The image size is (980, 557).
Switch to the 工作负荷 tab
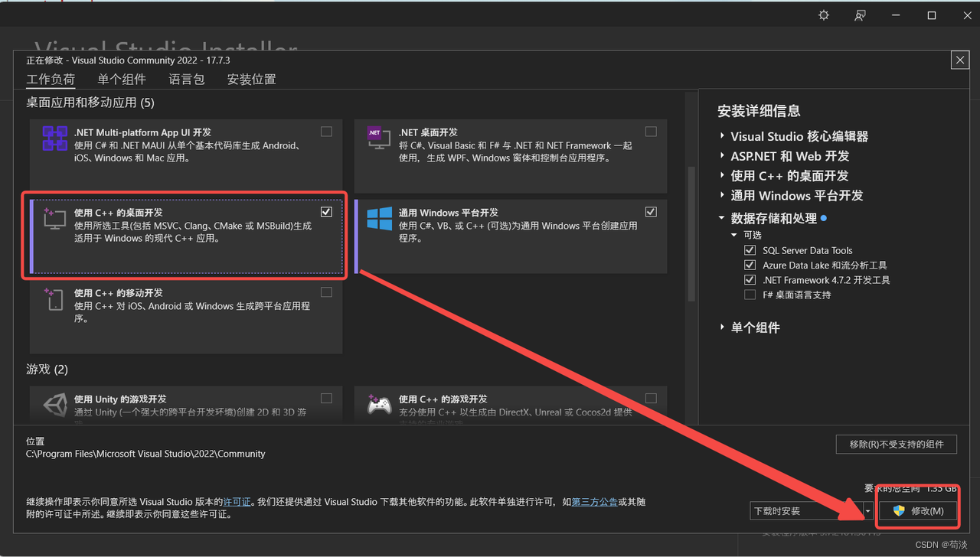[x=51, y=80]
